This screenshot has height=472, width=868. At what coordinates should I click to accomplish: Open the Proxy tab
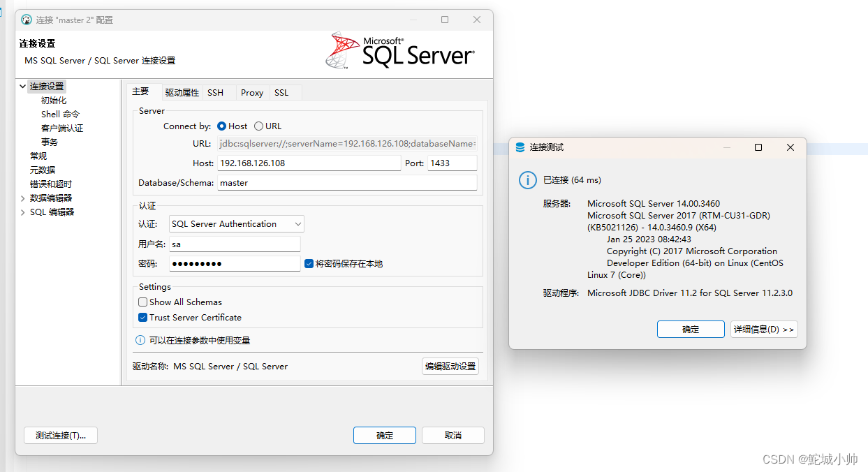(x=252, y=92)
